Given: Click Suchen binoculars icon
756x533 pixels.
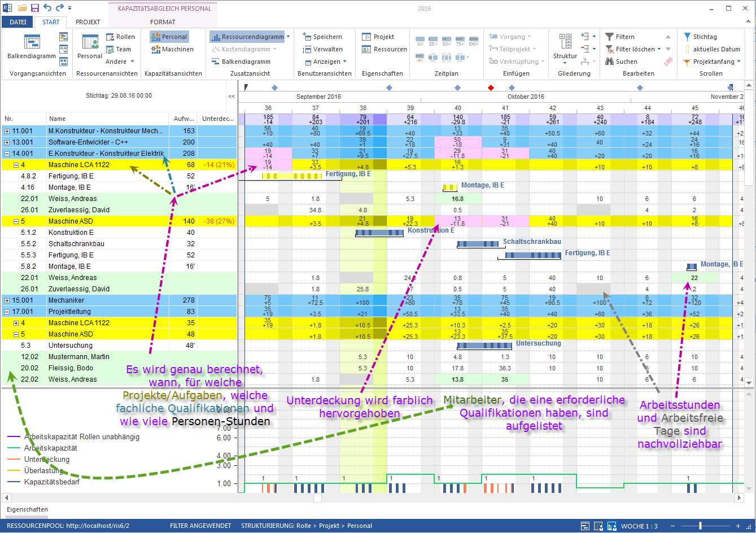Looking at the screenshot, I should [610, 62].
